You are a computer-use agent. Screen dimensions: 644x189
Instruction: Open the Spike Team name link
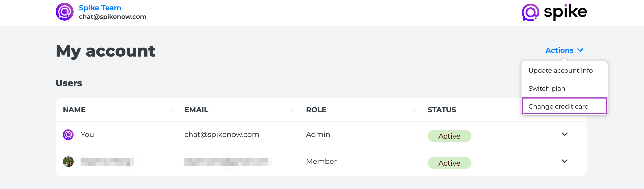point(100,8)
